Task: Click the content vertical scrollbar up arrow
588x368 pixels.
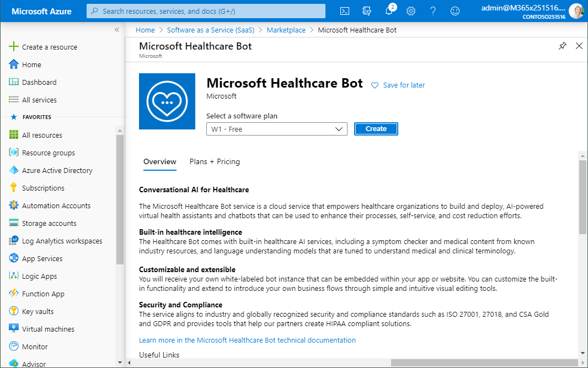Action: click(x=582, y=155)
